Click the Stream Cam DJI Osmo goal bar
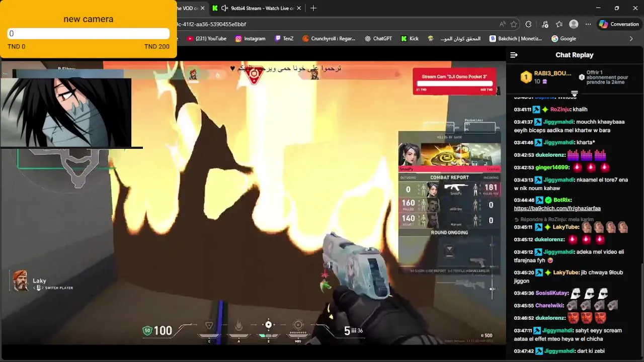The image size is (644, 362). [x=454, y=83]
